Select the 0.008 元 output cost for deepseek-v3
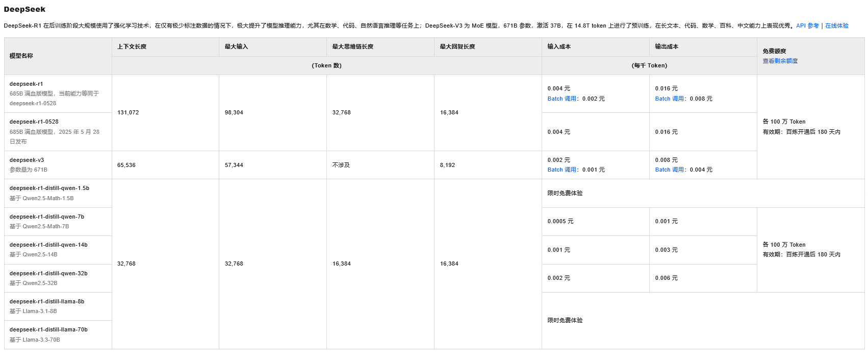The height and width of the screenshot is (358, 868). tap(667, 160)
